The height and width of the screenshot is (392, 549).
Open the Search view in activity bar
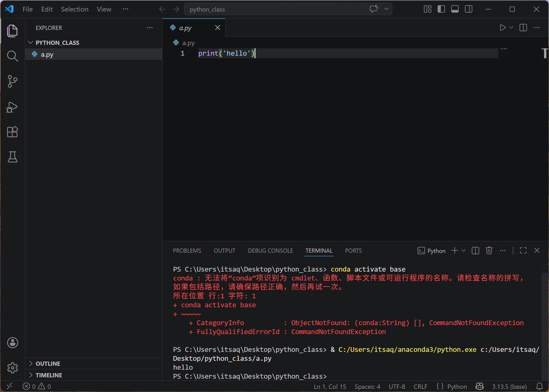coord(12,56)
